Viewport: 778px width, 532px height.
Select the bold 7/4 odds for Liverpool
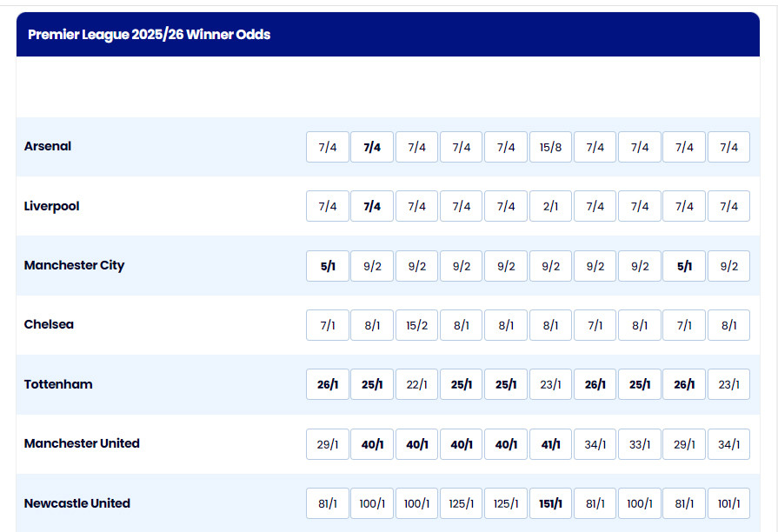point(372,206)
